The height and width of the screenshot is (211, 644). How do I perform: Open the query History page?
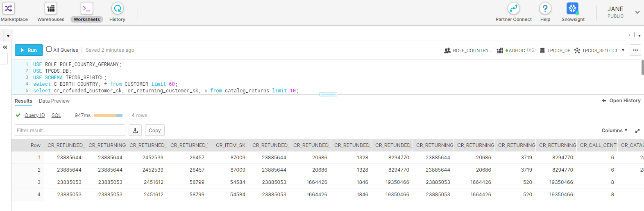(x=117, y=12)
